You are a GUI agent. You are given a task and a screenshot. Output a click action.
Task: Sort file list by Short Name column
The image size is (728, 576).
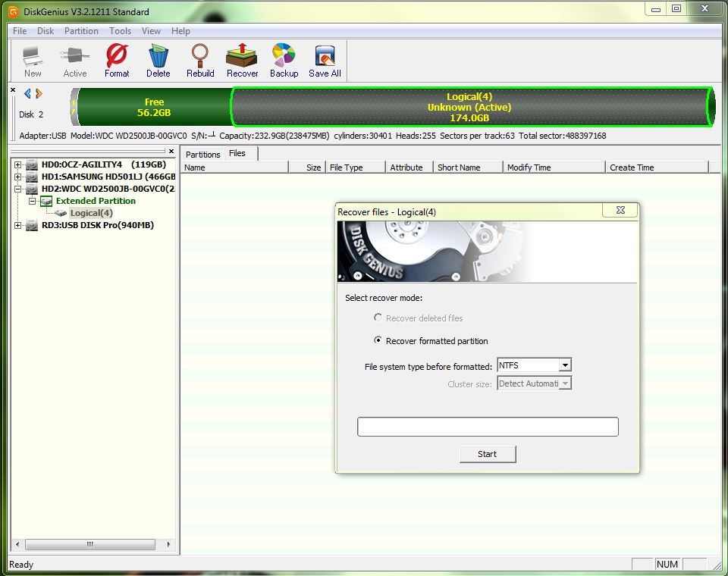468,167
